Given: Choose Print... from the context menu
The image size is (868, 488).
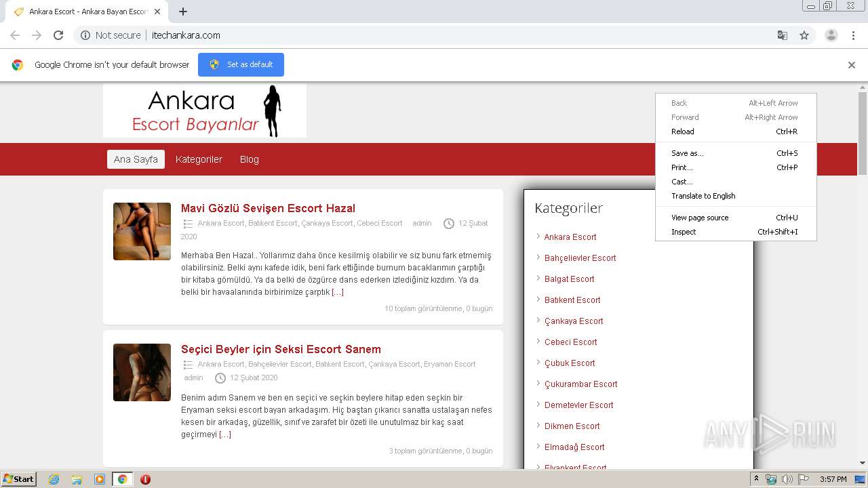Looking at the screenshot, I should [x=736, y=167].
